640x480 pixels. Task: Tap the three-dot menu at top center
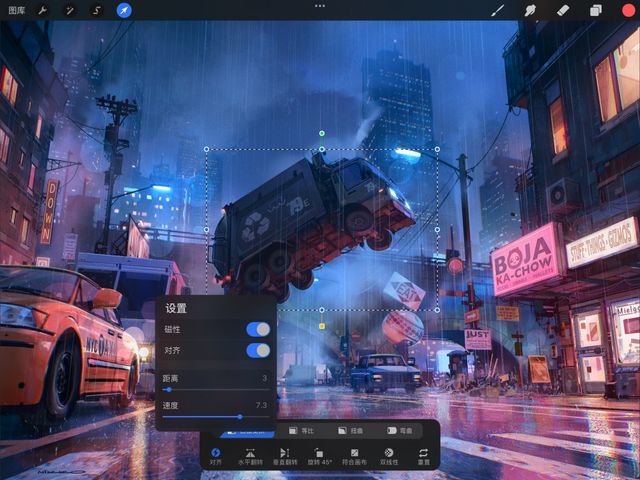320,6
